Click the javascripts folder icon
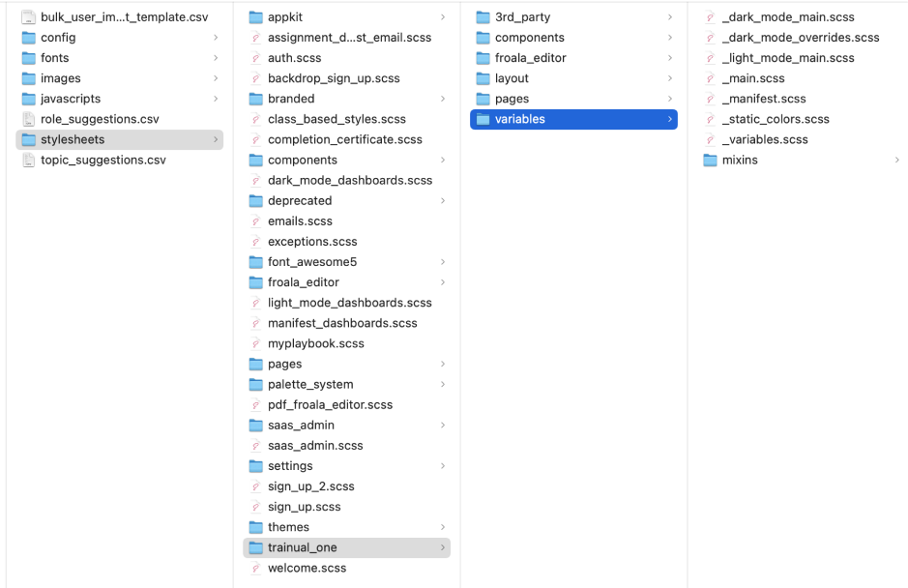This screenshot has width=908, height=588. [28, 99]
